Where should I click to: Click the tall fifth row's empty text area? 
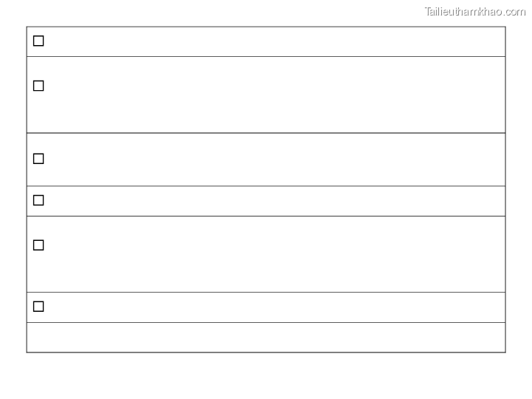click(273, 254)
